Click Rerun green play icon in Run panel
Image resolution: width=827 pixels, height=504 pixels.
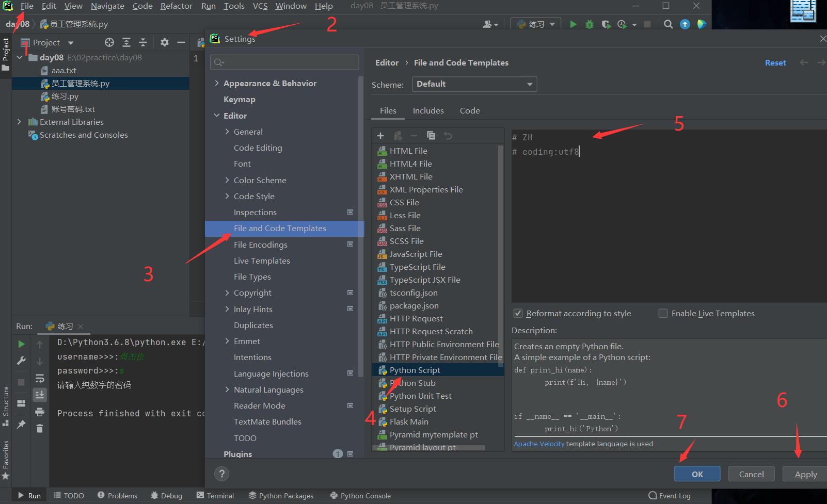[21, 344]
